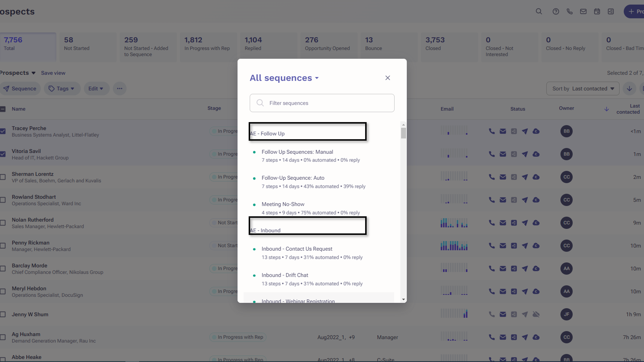Open the help icon in the top bar
Viewport: 644px width, 362px height.
(x=556, y=11)
